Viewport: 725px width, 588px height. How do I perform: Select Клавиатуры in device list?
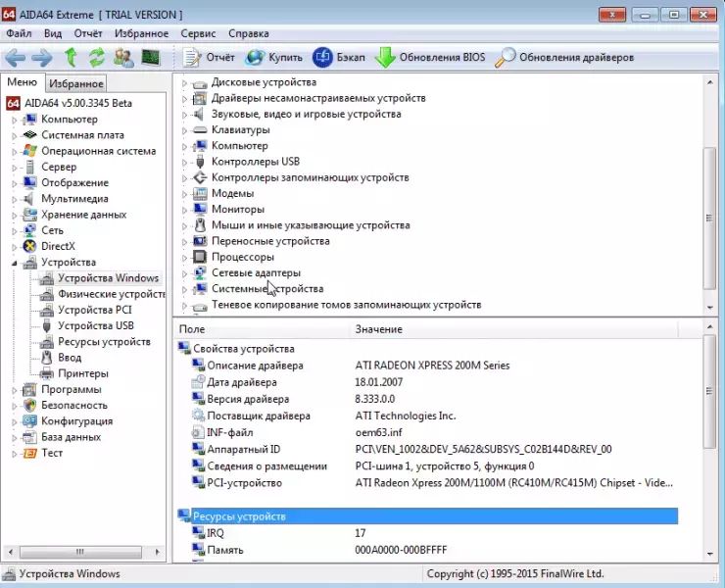pos(240,130)
